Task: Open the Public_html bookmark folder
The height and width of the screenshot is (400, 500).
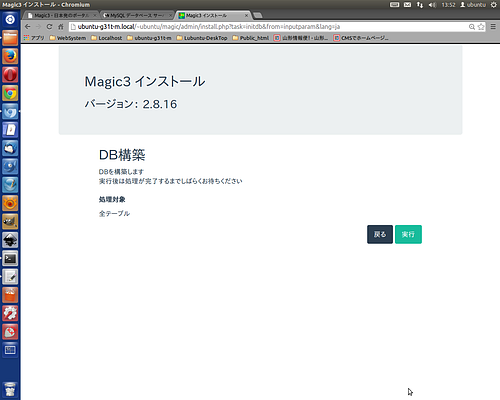Action: click(x=251, y=38)
